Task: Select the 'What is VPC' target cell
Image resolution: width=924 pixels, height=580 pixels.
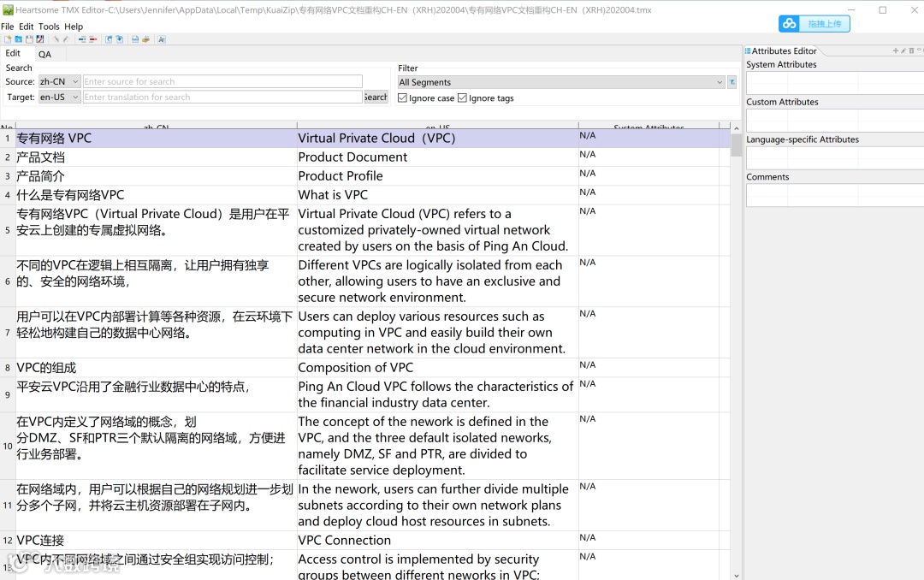Action: (437, 194)
